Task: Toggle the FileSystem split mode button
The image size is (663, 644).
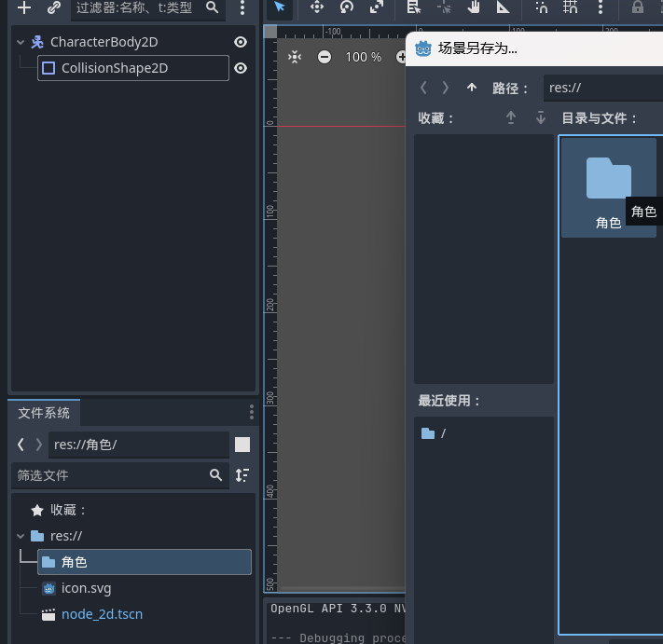Action: [242, 445]
